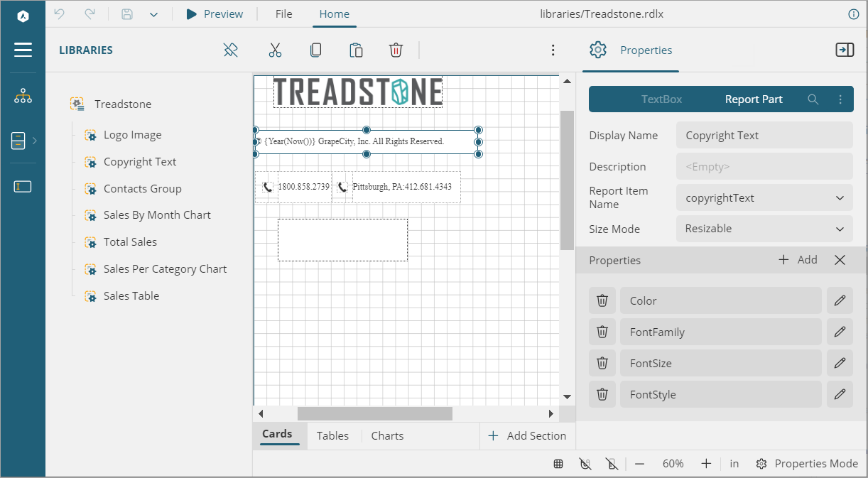Paste from clipboard icon

click(356, 50)
